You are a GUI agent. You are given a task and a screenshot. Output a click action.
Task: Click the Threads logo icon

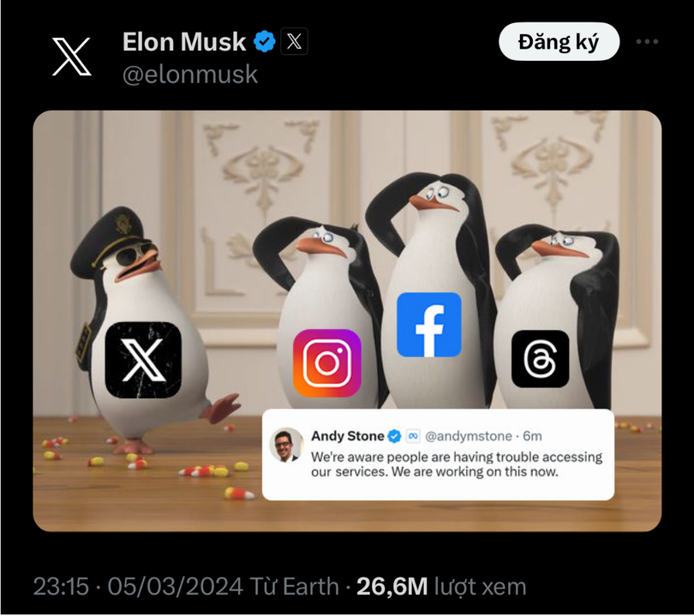[x=540, y=359]
